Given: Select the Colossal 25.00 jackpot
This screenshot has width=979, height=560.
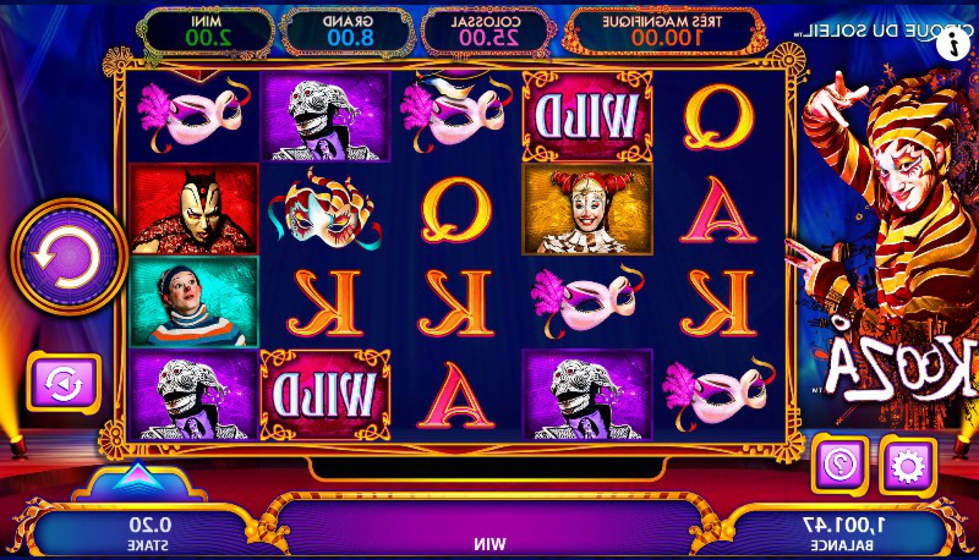Looking at the screenshot, I should pyautogui.click(x=486, y=30).
